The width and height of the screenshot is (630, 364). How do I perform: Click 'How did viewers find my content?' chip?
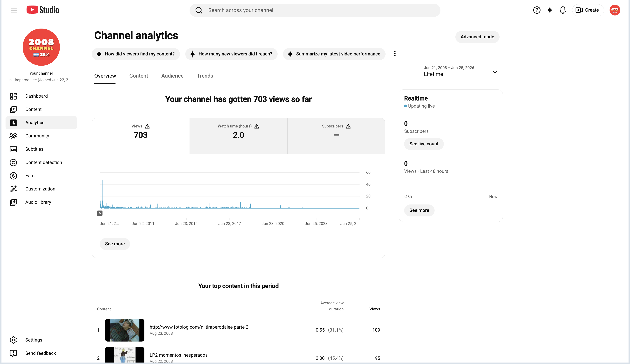pos(136,54)
